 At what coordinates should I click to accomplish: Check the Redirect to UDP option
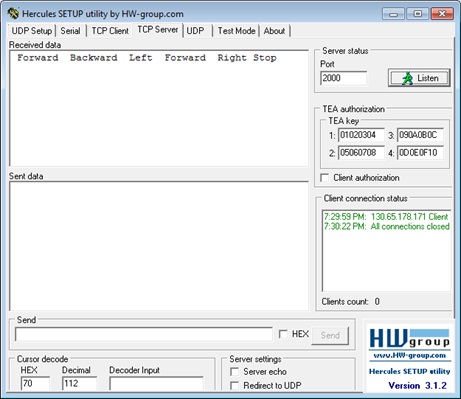[235, 386]
